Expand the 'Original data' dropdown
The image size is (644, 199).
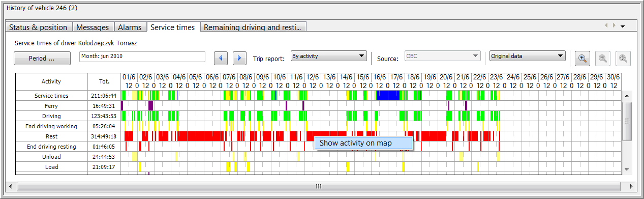528,56
